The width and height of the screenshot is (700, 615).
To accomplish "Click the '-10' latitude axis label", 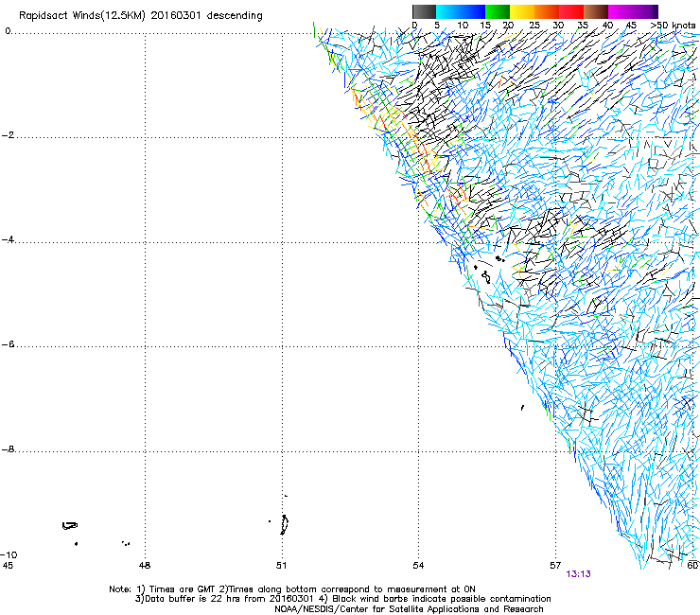I will tap(9, 554).
